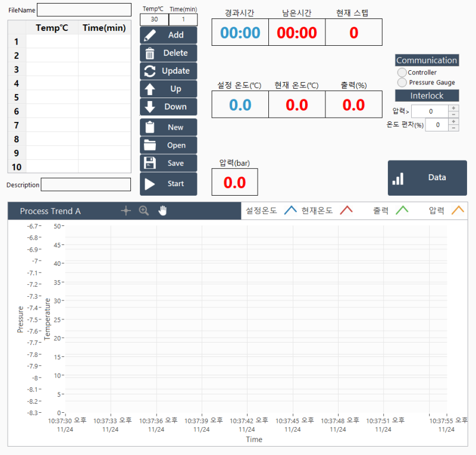Select the hand pan tool in the trend palette
This screenshot has width=476, height=455.
162,211
